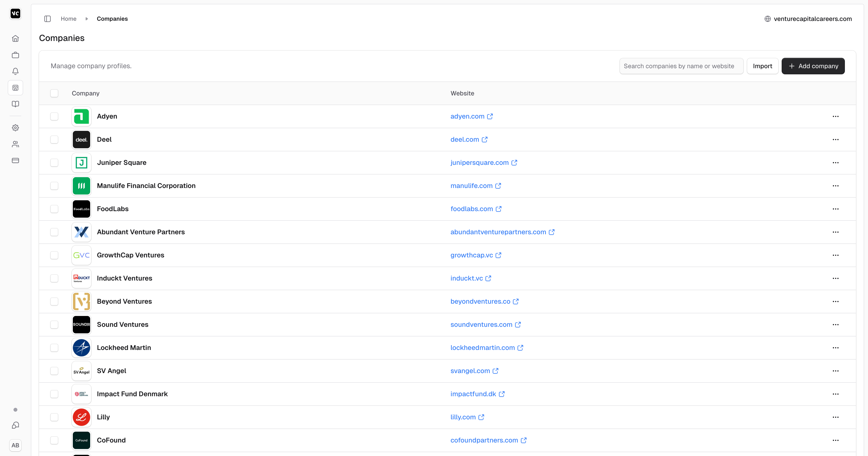Toggle the sidebar panel icon near Home
Screen dimensions: 868x456
[47, 19]
